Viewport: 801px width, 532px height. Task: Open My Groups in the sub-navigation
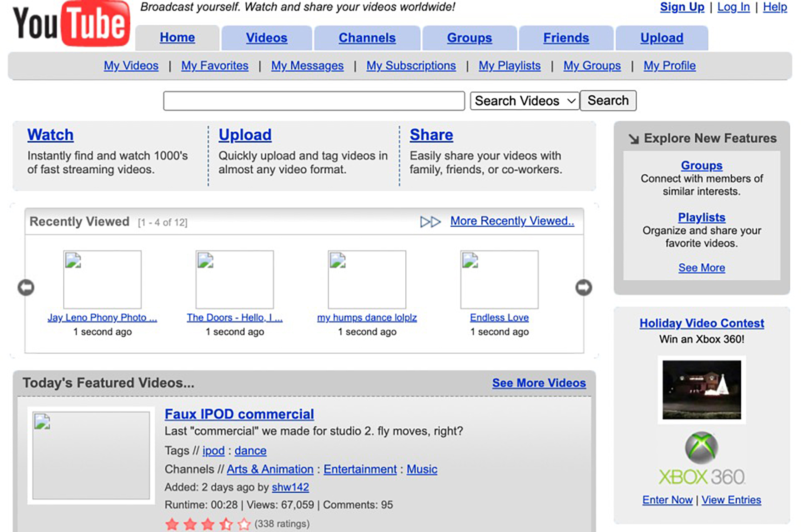592,66
